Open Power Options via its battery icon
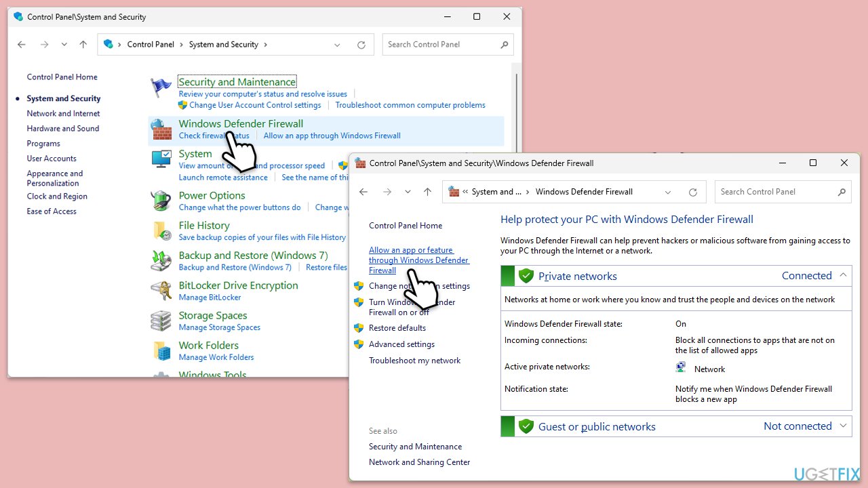868x488 pixels. 161,201
